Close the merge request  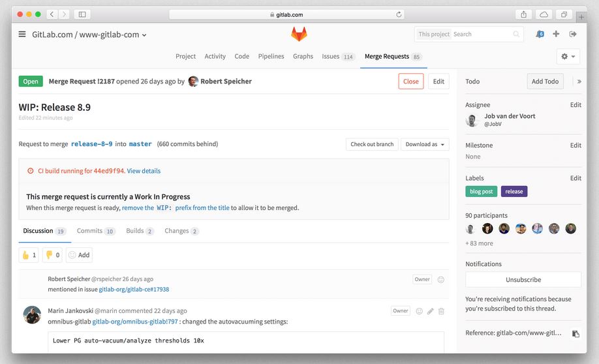pos(410,82)
